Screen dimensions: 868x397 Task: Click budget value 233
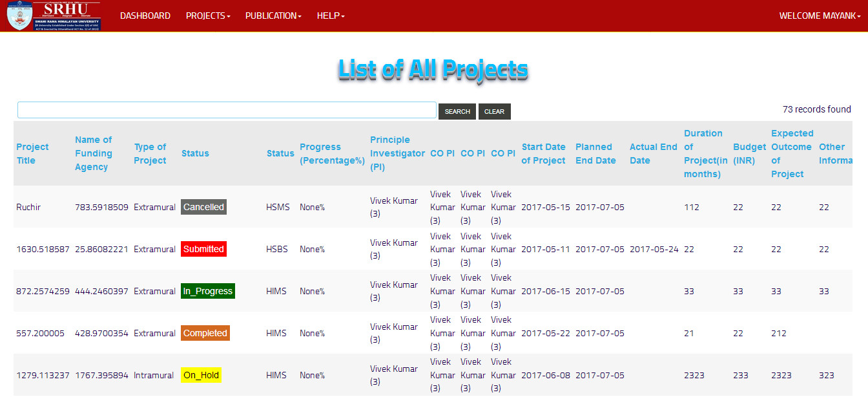pos(741,375)
